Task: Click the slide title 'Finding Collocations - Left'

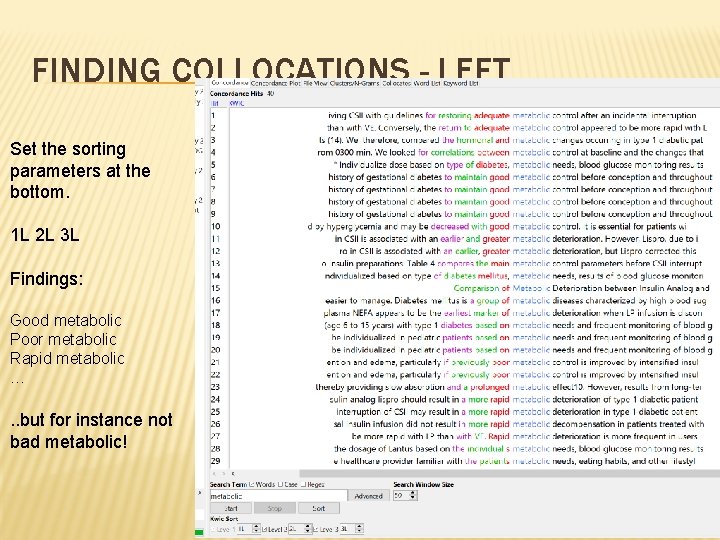Action: pyautogui.click(x=271, y=69)
